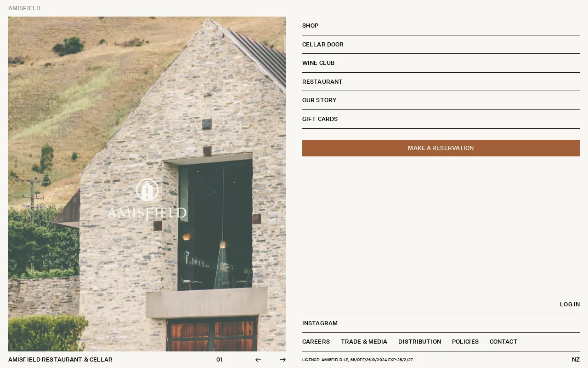Screen dimensions: 588x368
Task: Click the AMISFIELD logo at top left
Action: tap(24, 8)
